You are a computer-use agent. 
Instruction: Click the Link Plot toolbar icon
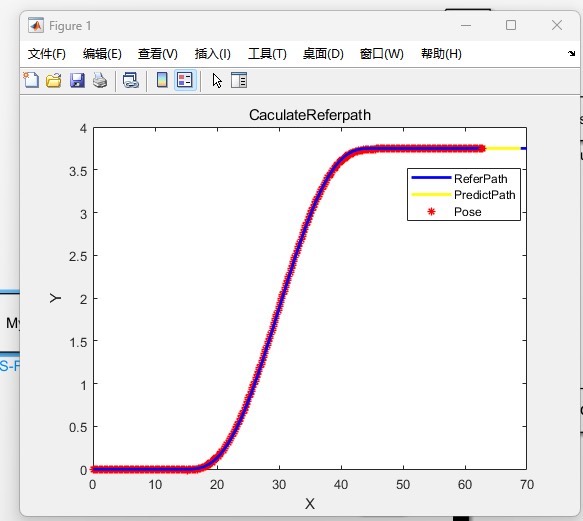[x=131, y=80]
